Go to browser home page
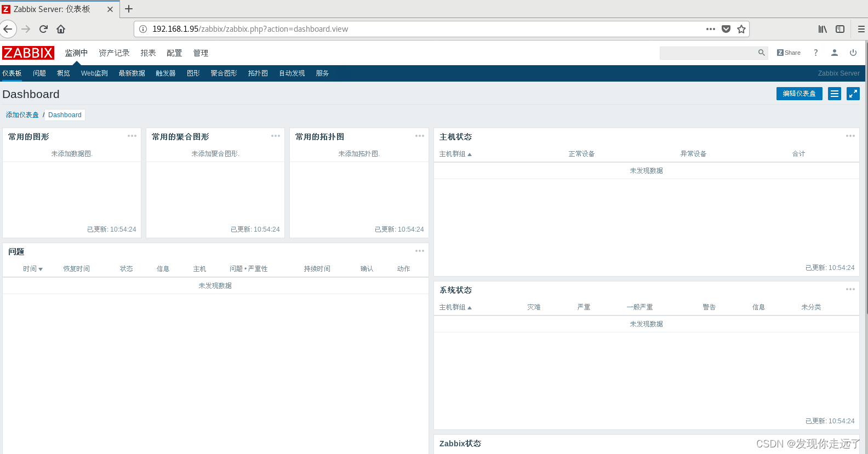868x454 pixels. click(x=61, y=29)
